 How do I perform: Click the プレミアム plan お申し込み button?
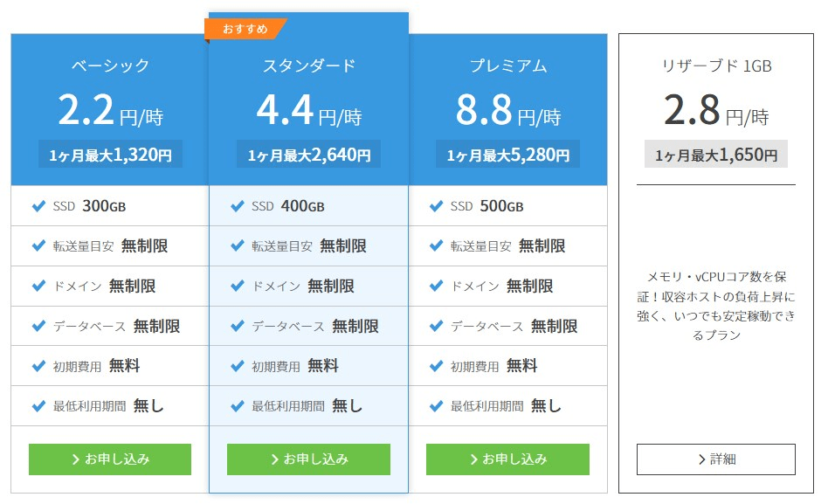point(507,459)
